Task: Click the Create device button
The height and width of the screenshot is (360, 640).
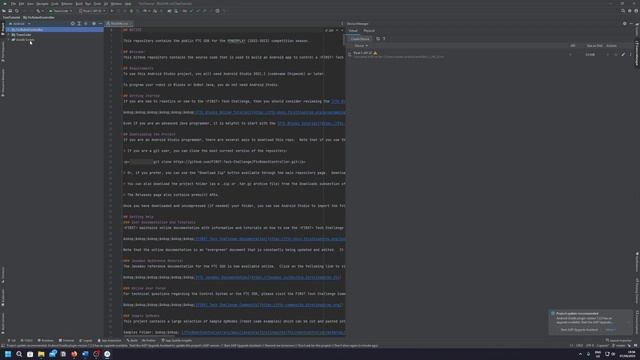Action: pyautogui.click(x=360, y=39)
